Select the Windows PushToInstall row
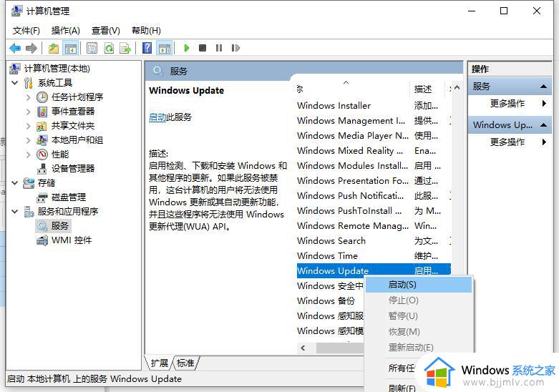 coord(374,210)
